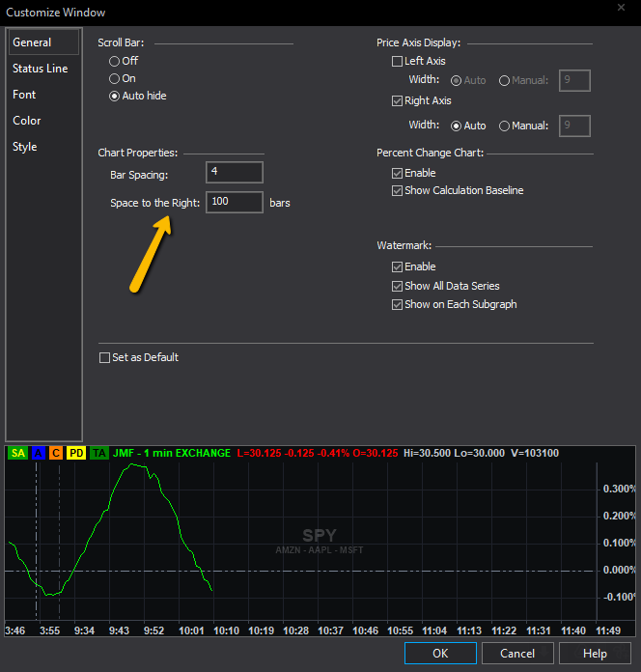Click the blue A chart badge
Screen dimensions: 641x672
point(38,453)
